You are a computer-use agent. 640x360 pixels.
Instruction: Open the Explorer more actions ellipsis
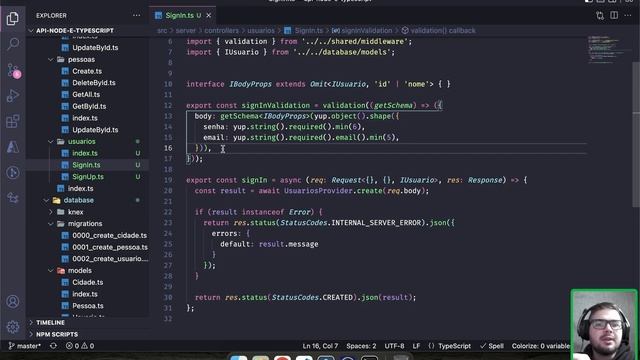[x=136, y=16]
